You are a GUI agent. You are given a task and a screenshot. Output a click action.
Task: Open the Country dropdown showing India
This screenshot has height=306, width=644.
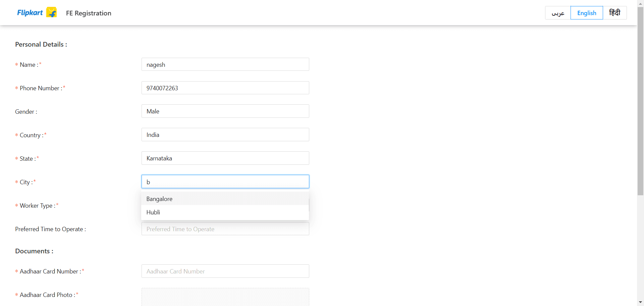pos(225,135)
